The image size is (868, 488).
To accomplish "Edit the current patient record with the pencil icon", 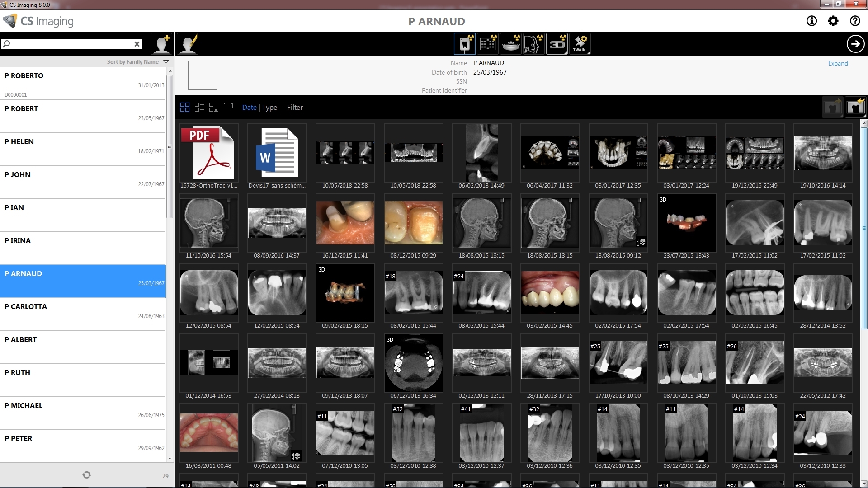I will point(188,44).
